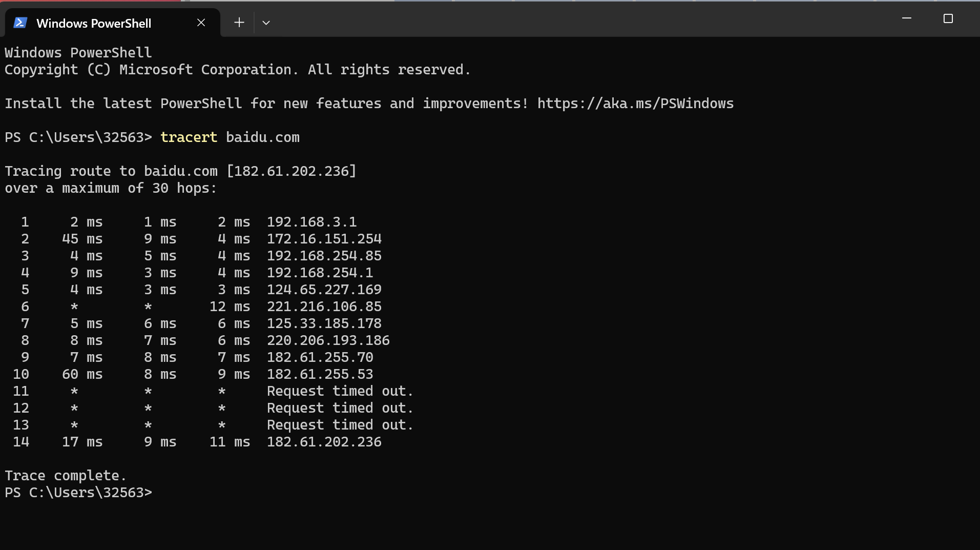The width and height of the screenshot is (980, 550).
Task: Click the Microsoft Corporation copyright line
Action: (238, 70)
